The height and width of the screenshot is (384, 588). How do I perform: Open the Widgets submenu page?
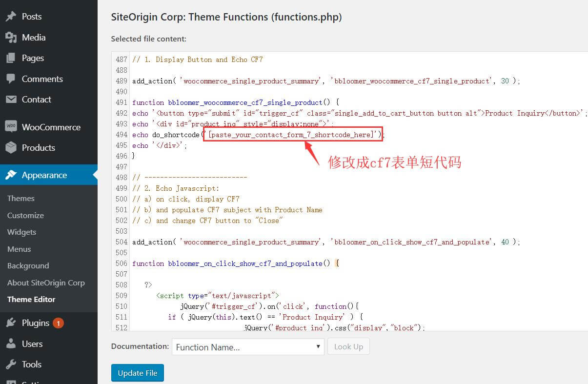point(22,232)
